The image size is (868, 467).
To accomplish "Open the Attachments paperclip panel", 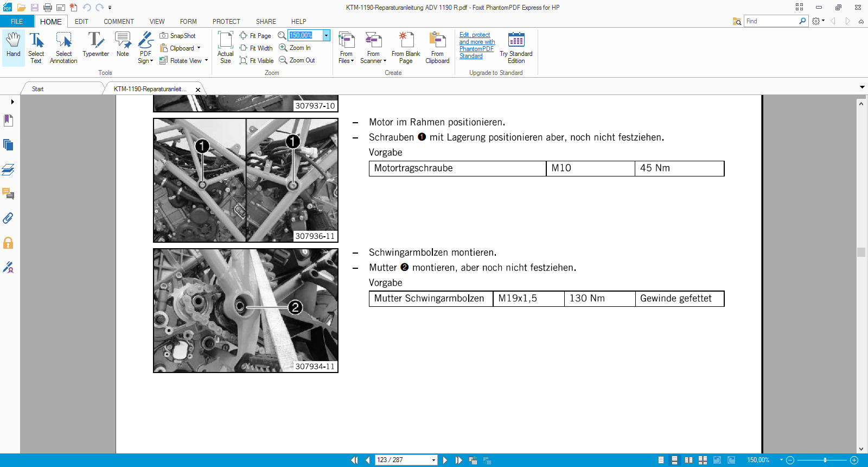I will click(x=8, y=218).
